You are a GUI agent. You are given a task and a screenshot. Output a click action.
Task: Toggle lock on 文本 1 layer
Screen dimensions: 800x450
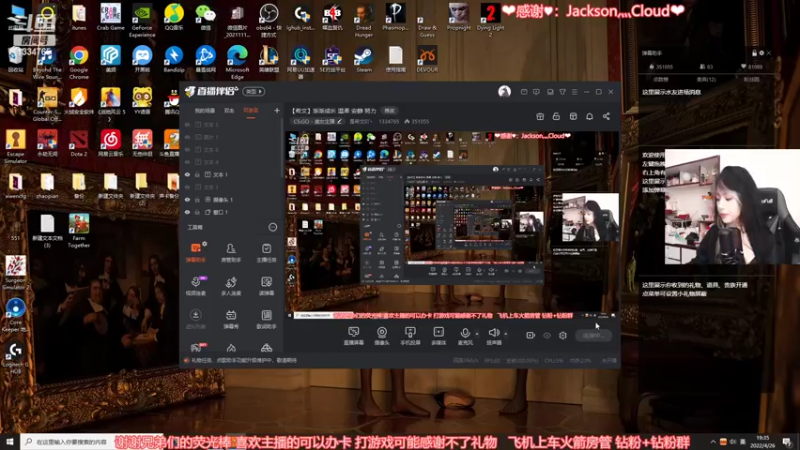[197, 174]
